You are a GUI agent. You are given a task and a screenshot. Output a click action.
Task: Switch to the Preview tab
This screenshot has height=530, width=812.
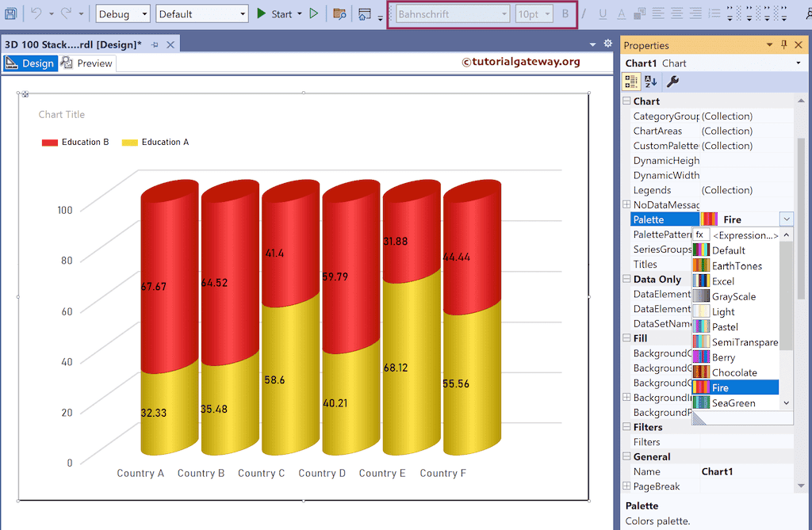[x=87, y=63]
